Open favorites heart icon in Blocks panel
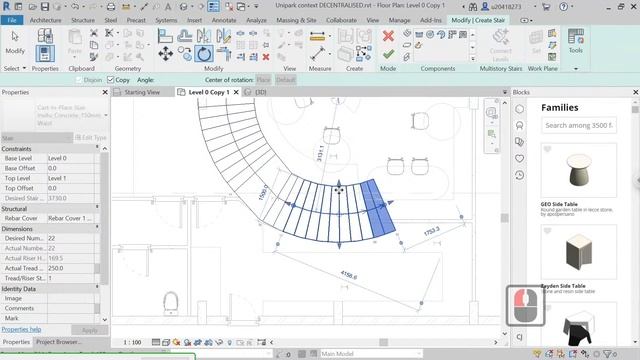Image resolution: width=640 pixels, height=360 pixels. [x=519, y=158]
